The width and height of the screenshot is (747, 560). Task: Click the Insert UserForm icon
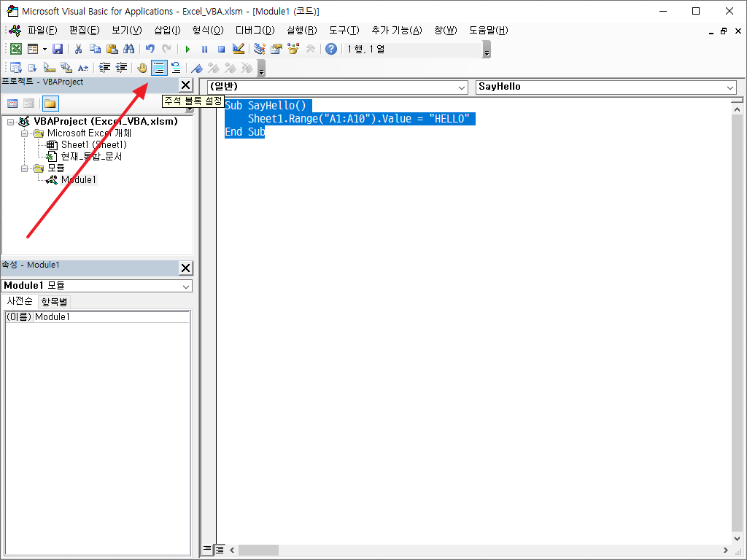pyautogui.click(x=33, y=49)
